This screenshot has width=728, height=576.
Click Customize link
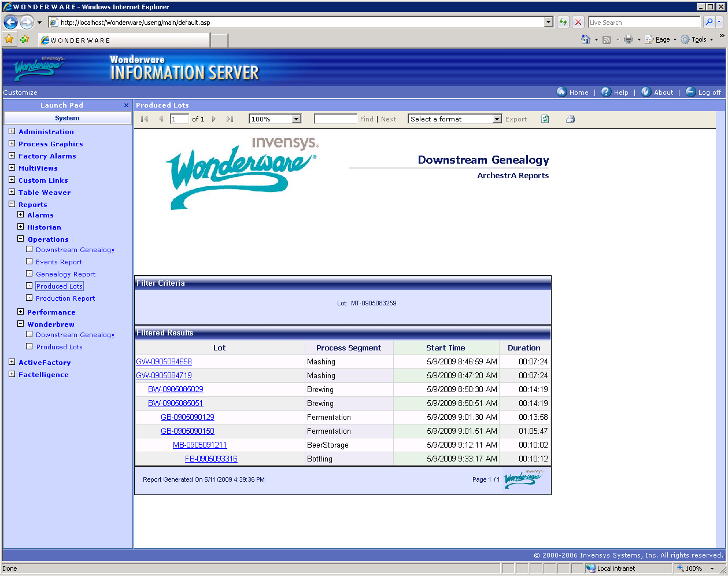click(20, 93)
